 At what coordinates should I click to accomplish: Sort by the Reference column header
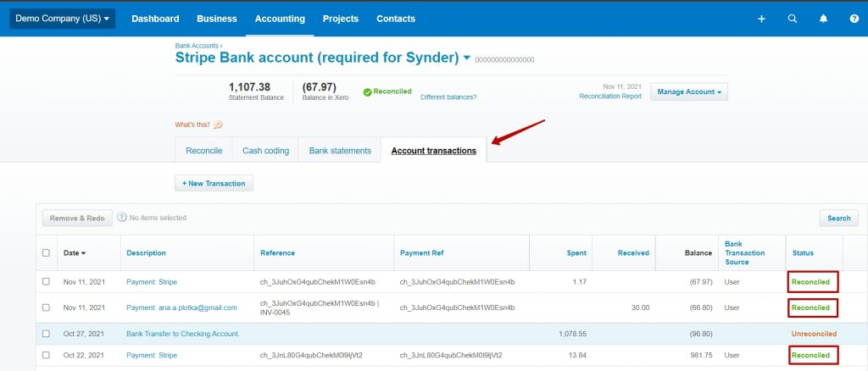(x=277, y=252)
